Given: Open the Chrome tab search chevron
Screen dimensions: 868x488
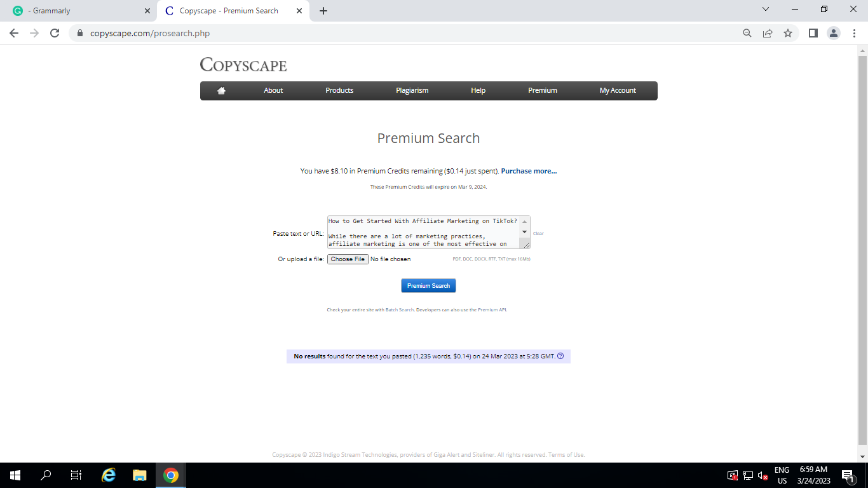Looking at the screenshot, I should coord(766,9).
